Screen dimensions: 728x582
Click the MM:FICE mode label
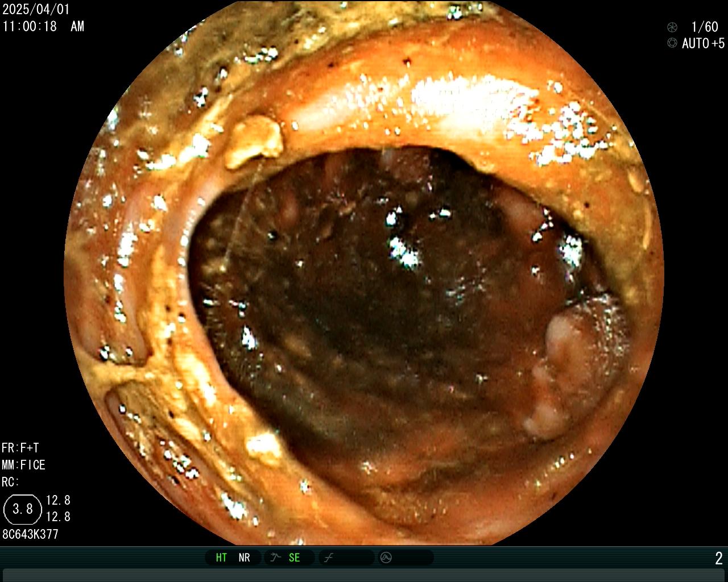23,465
